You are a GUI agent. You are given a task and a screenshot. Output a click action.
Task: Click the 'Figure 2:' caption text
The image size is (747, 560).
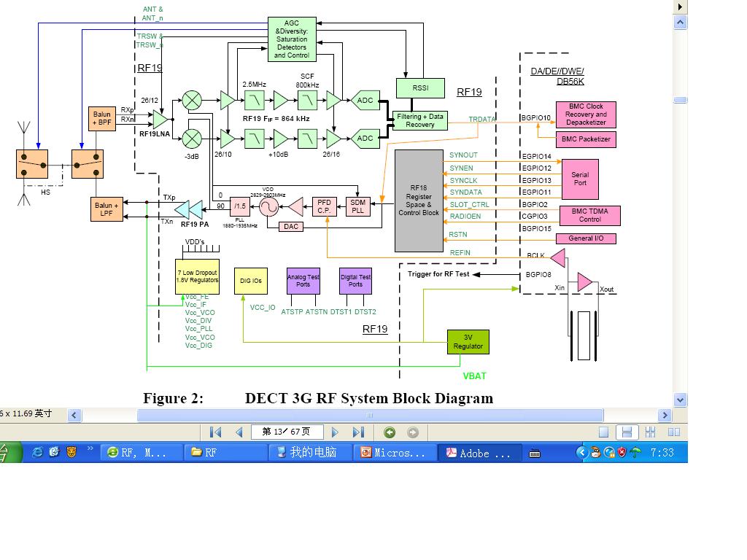point(174,398)
